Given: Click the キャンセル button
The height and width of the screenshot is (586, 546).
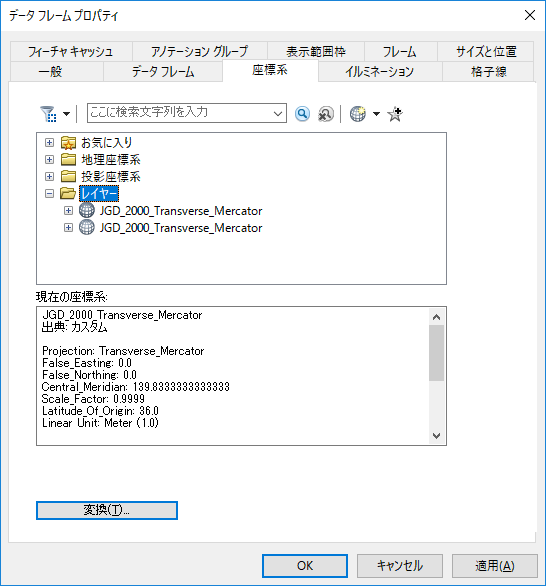Looking at the screenshot, I should 400,565.
